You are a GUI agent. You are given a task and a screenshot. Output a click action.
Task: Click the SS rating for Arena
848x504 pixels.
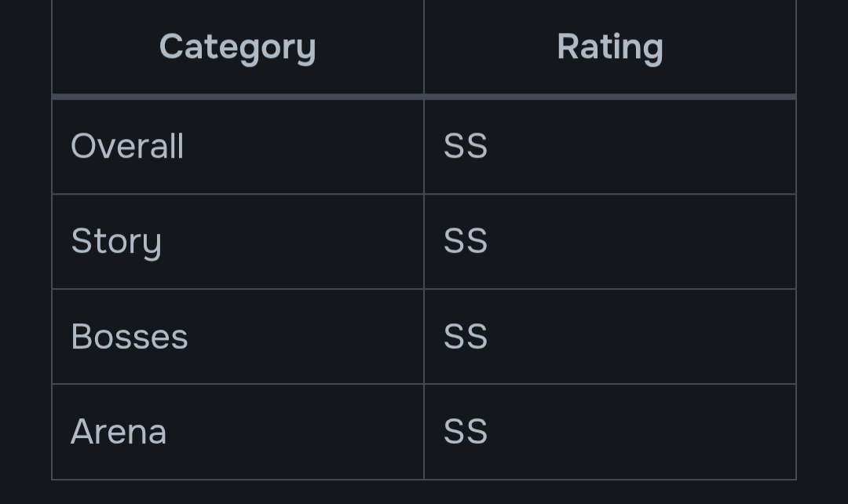coord(466,432)
